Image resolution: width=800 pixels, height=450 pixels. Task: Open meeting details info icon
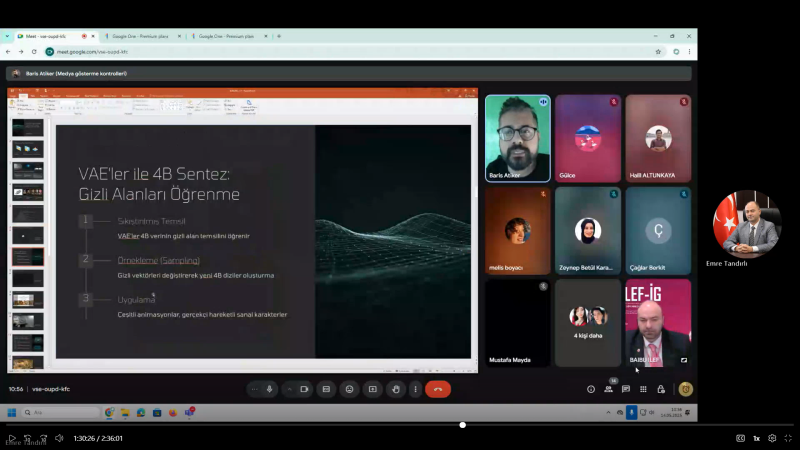pyautogui.click(x=591, y=389)
